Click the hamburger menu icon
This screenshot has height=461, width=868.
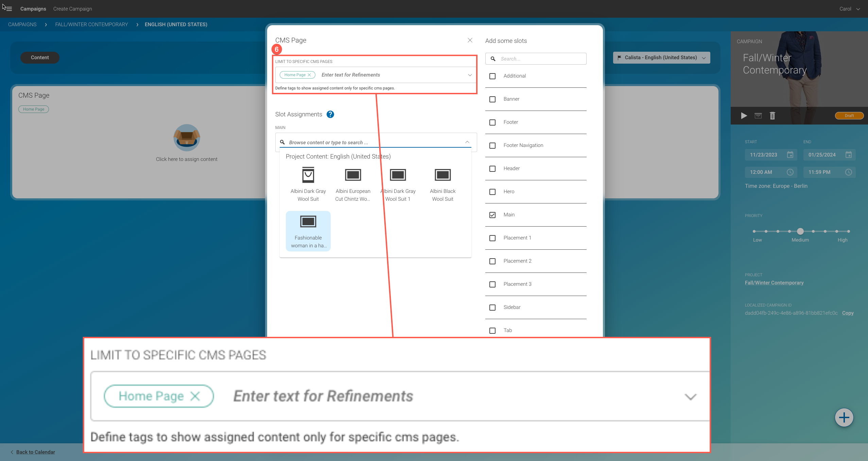[x=9, y=9]
